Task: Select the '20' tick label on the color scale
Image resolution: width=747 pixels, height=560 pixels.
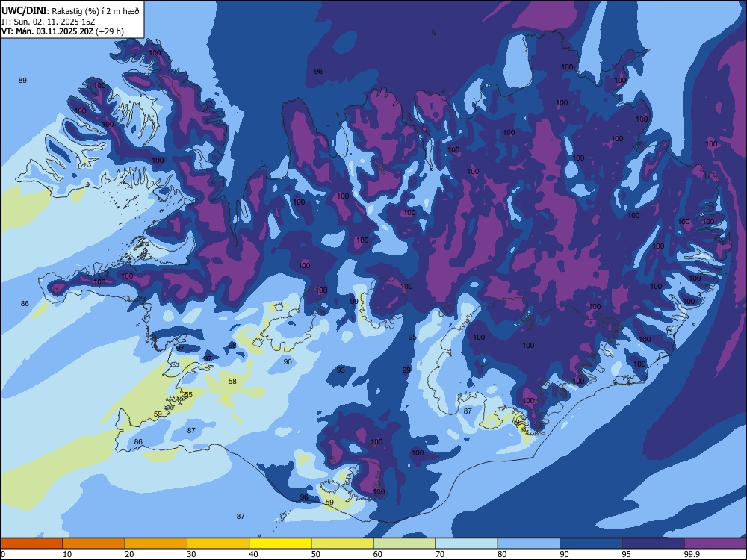Action: (129, 554)
